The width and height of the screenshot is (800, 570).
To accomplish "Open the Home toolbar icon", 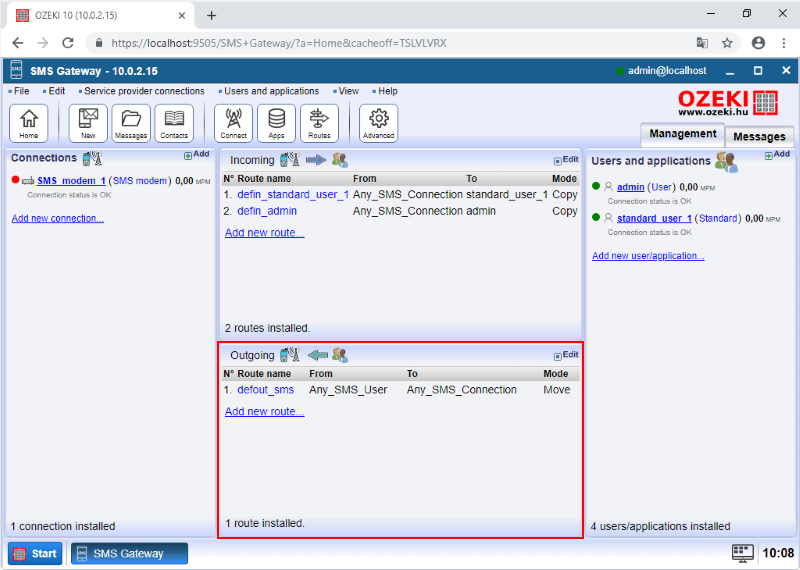I will tap(29, 123).
